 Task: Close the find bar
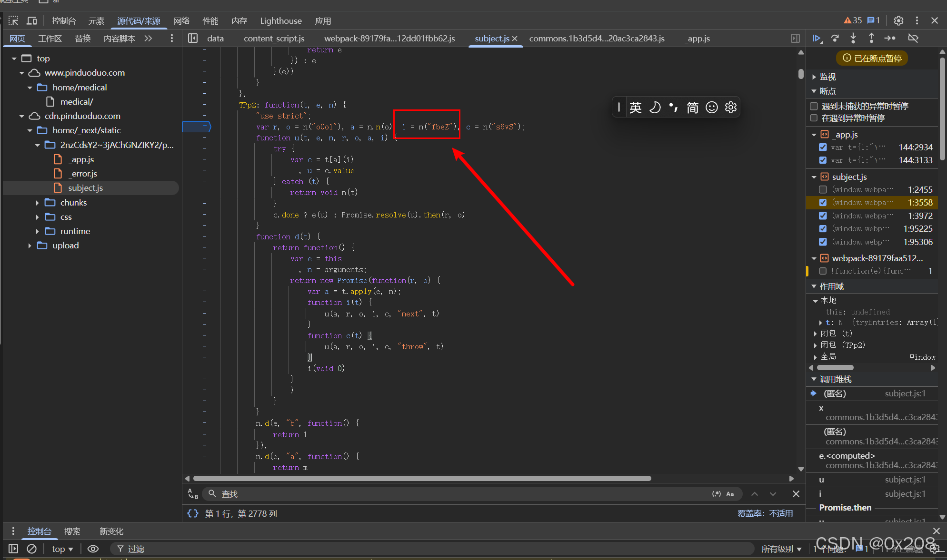pyautogui.click(x=796, y=494)
